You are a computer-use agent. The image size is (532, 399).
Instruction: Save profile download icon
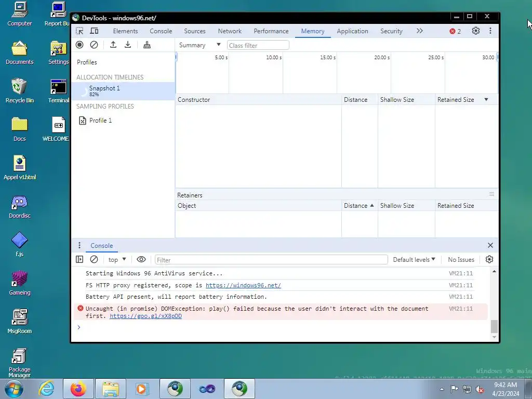(x=128, y=45)
